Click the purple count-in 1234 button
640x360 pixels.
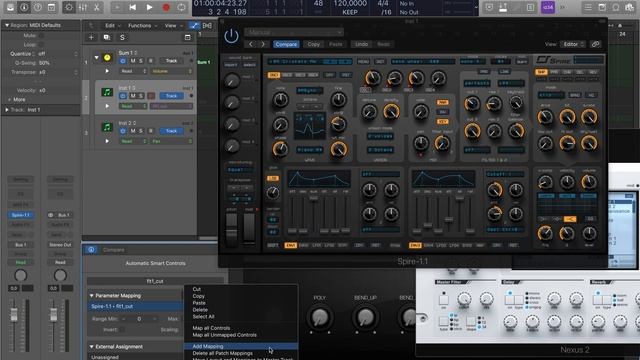(x=548, y=7)
